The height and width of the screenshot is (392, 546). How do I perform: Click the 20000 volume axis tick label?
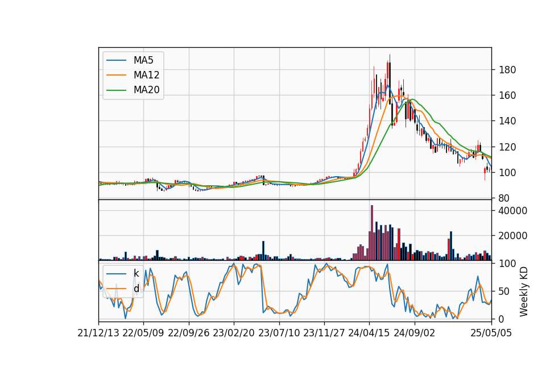pos(513,236)
